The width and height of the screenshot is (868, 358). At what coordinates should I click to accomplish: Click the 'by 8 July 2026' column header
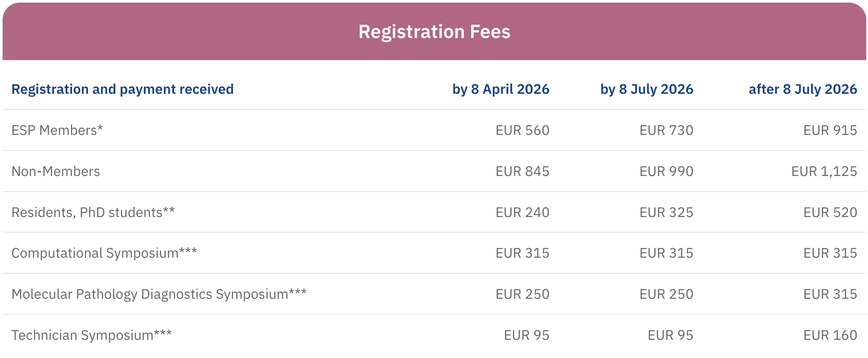point(646,89)
